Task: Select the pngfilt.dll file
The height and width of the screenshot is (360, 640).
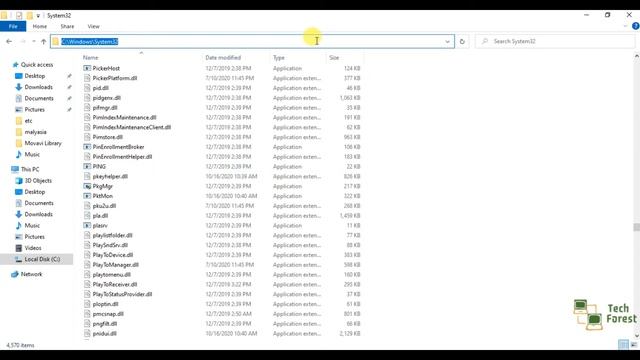Action: point(105,324)
